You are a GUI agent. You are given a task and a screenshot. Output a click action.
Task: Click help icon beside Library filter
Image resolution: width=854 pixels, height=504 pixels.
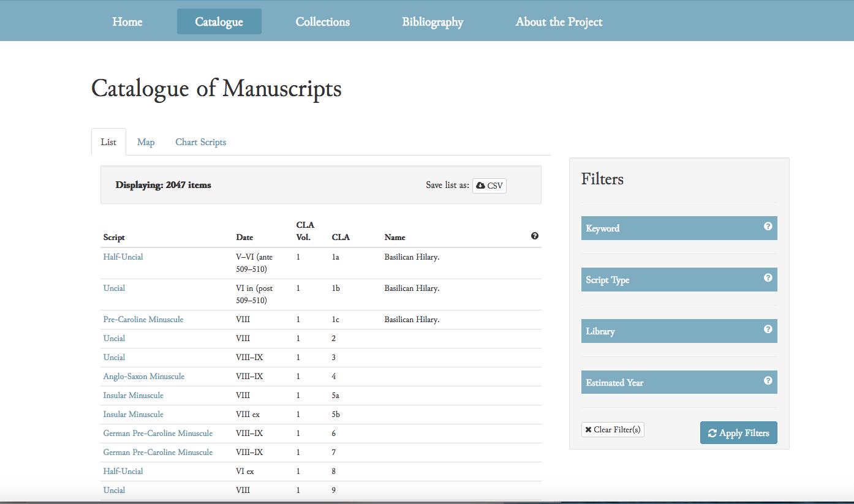(x=768, y=329)
